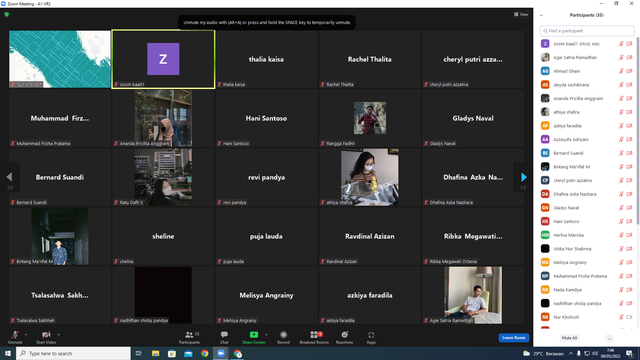The image size is (640, 360).
Task: Toggle video icon for Hani Santoso in list
Action: tap(629, 221)
